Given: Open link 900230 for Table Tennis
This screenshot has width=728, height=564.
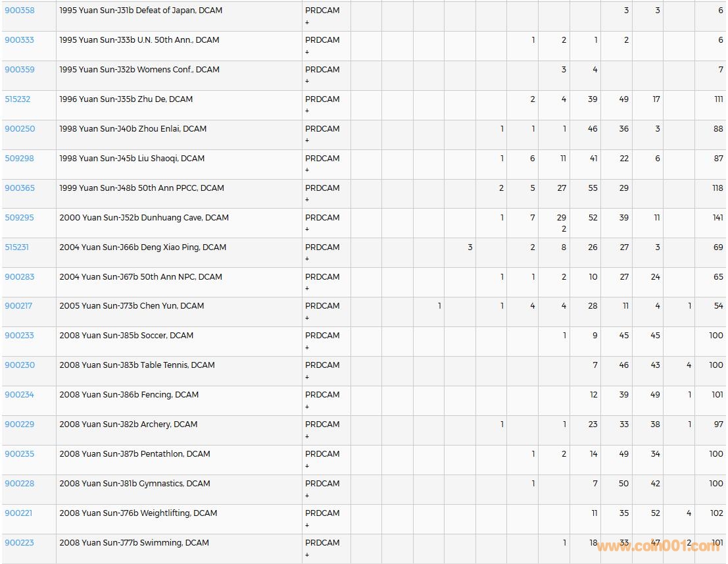Looking at the screenshot, I should [x=20, y=365].
